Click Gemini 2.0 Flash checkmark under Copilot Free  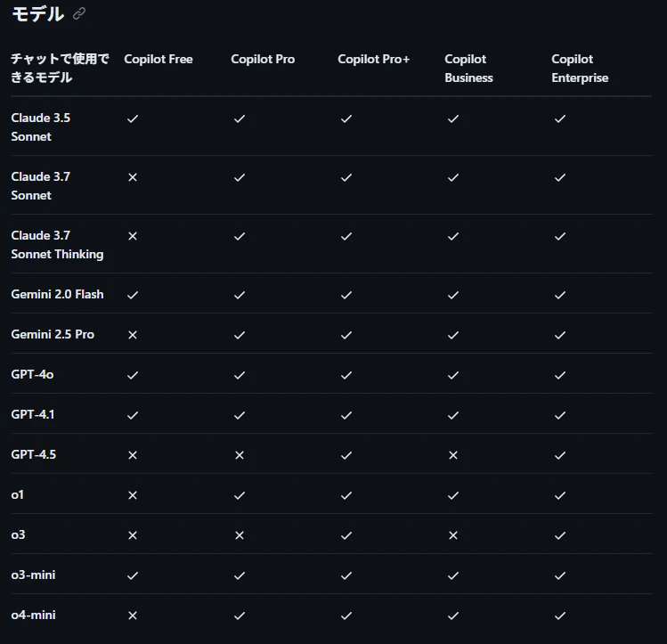click(133, 295)
